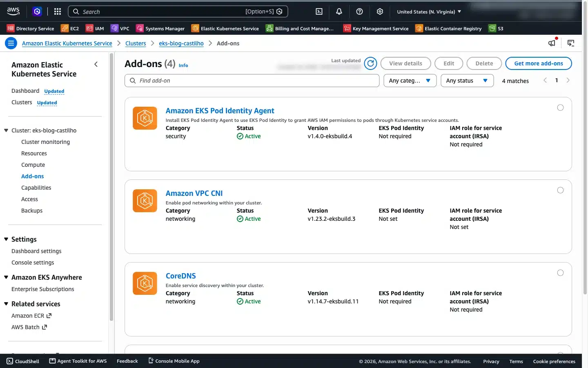Screen dimensions: 588x368
Task: Toggle the side navigation hamburger icon
Action: (x=11, y=43)
